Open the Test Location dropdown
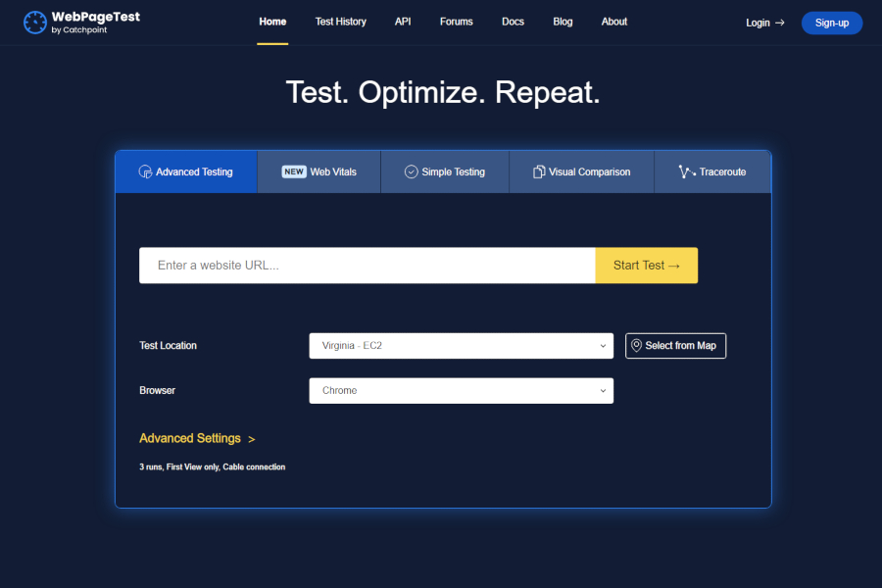 pos(461,345)
